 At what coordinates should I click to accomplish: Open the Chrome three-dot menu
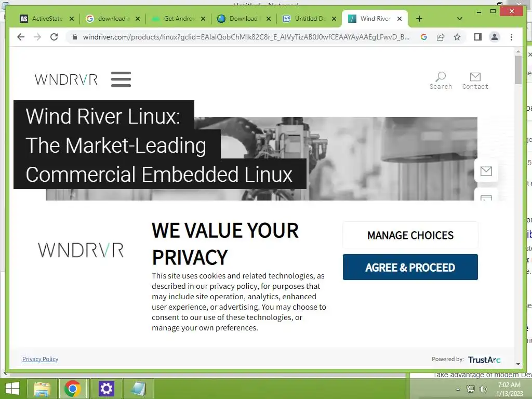pos(511,37)
